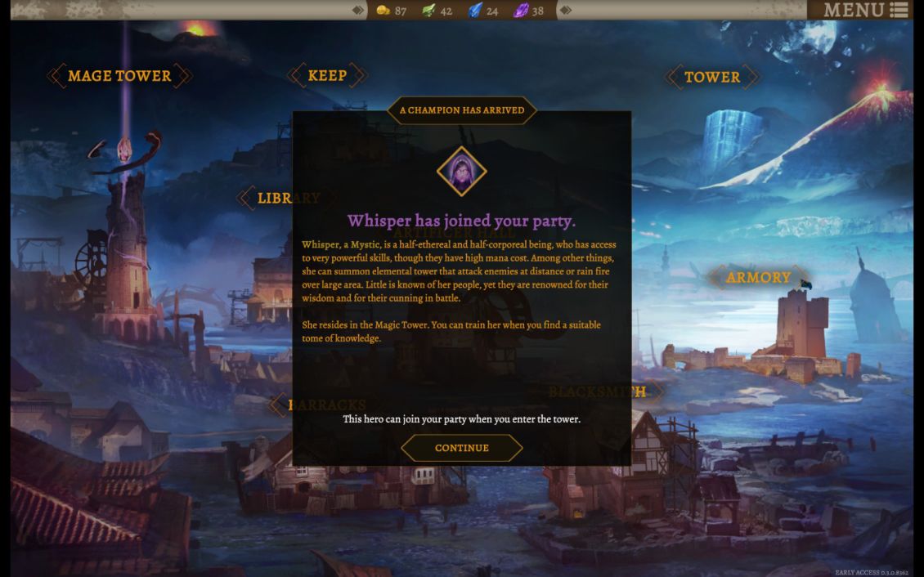Click Whisper's champion portrait icon
924x577 pixels.
461,172
